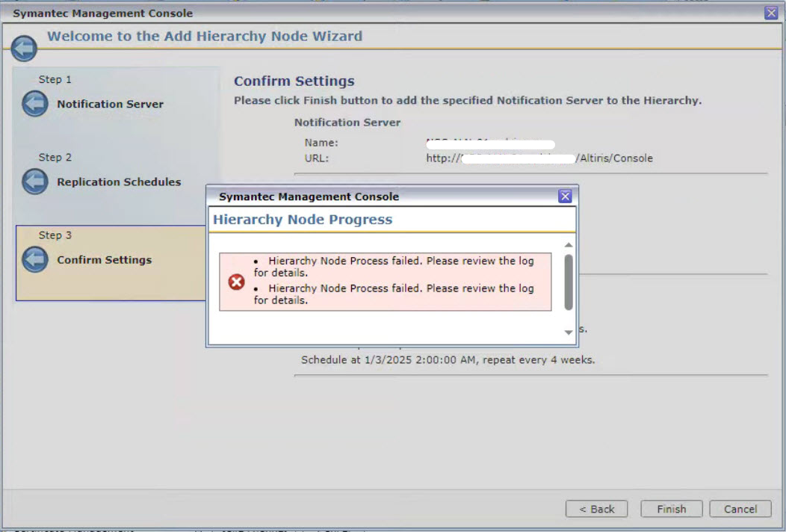Click the Step 1 label
Viewport: 786px width, 532px height.
[x=55, y=80]
